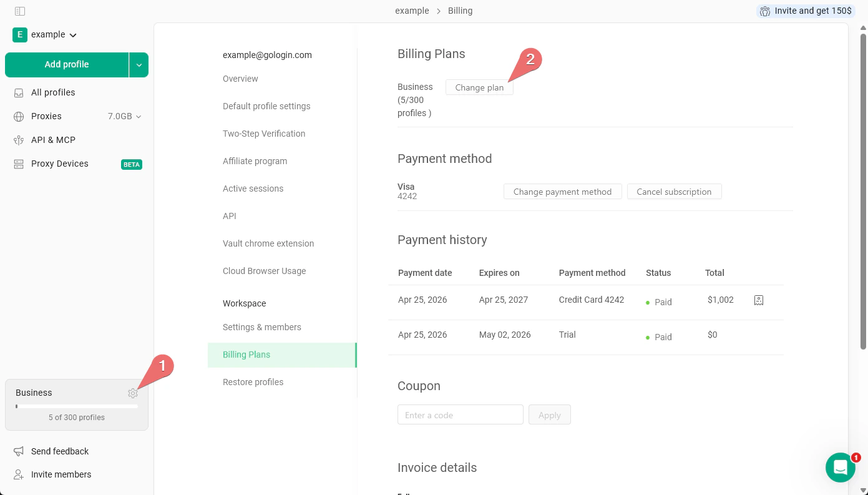The height and width of the screenshot is (495, 868).
Task: Open Two-Step Verification tab
Action: tap(264, 134)
